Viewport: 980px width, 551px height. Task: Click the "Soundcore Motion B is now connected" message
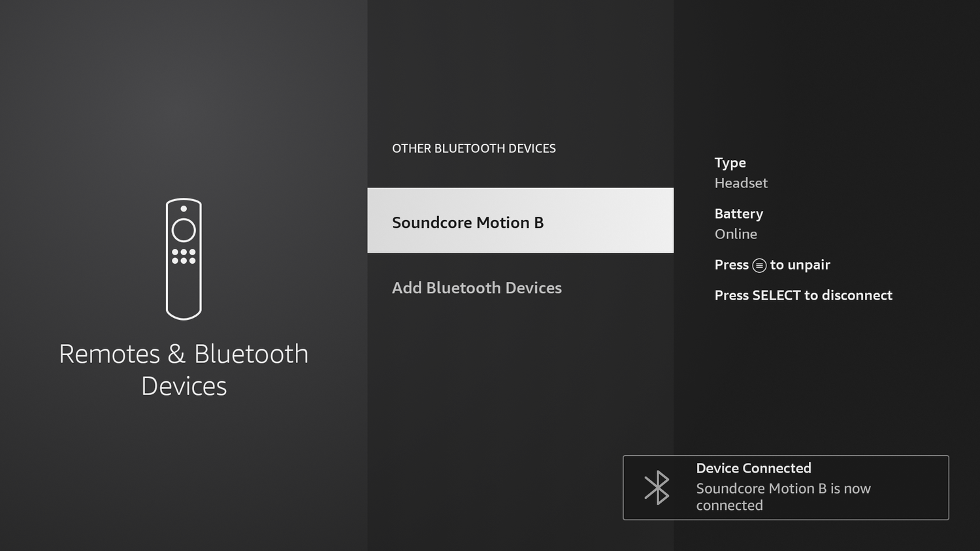783,497
